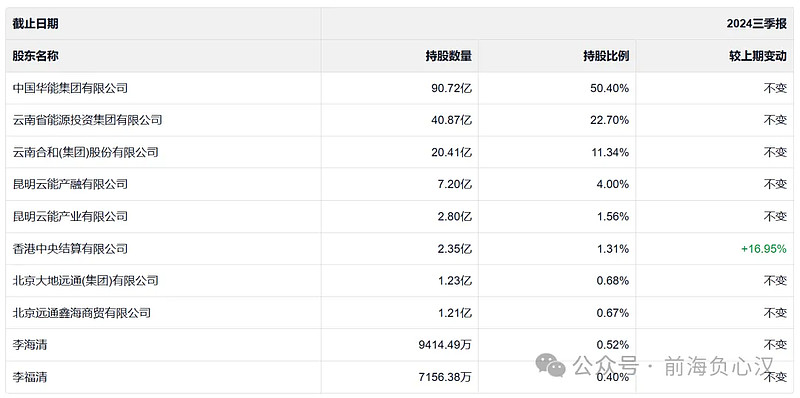Viewport: 800px width, 398px height.
Task: Click the 7.20亿 holding value
Action: [x=455, y=184]
